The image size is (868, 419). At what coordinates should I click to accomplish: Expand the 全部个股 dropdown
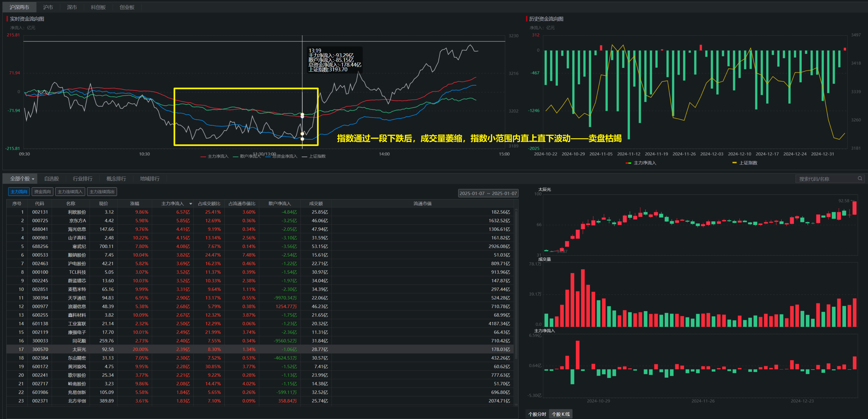pos(22,179)
